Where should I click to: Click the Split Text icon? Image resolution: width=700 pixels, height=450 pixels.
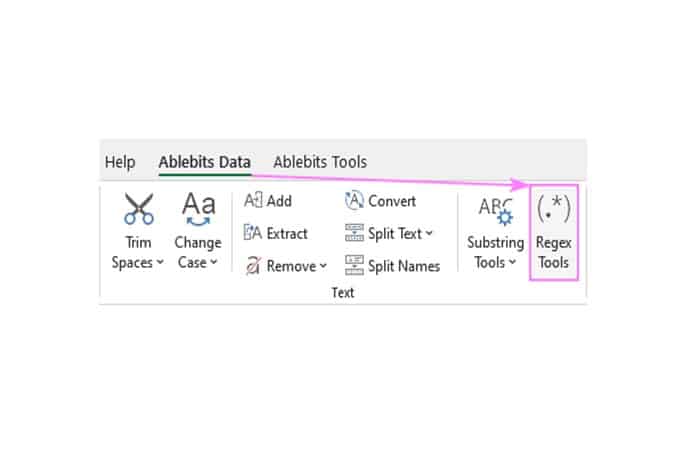click(354, 233)
